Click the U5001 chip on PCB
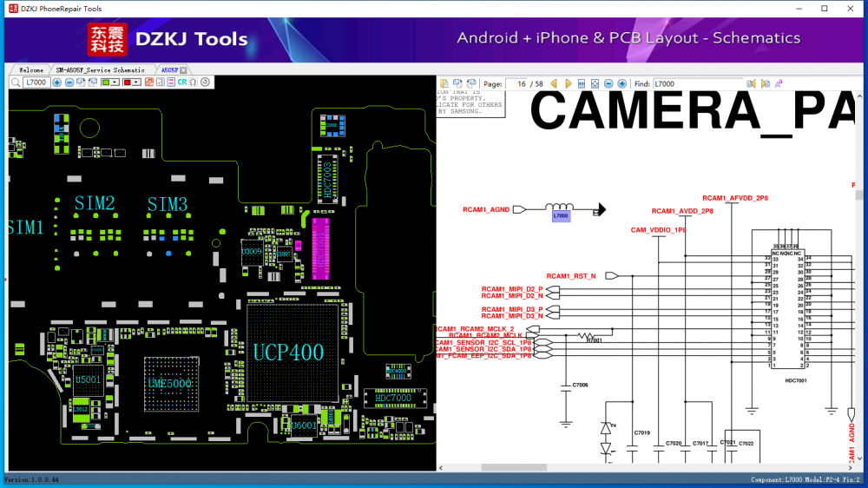This screenshot has width=868, height=488. coord(88,380)
